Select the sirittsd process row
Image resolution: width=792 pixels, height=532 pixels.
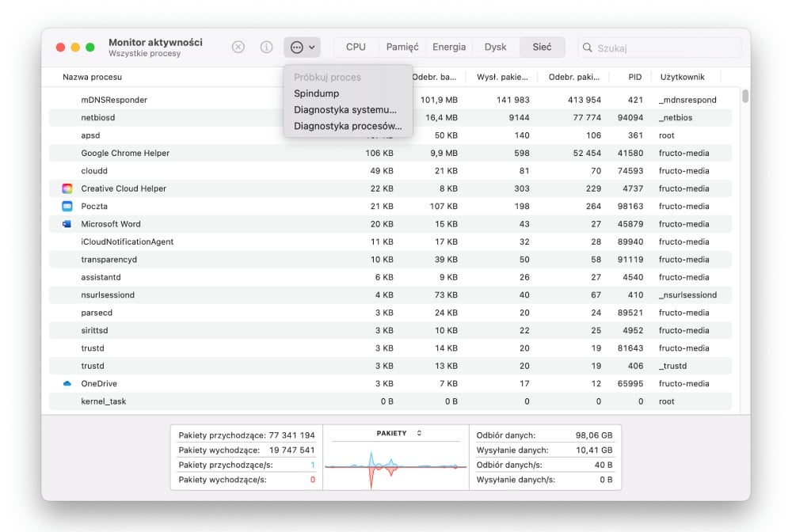[x=390, y=330]
